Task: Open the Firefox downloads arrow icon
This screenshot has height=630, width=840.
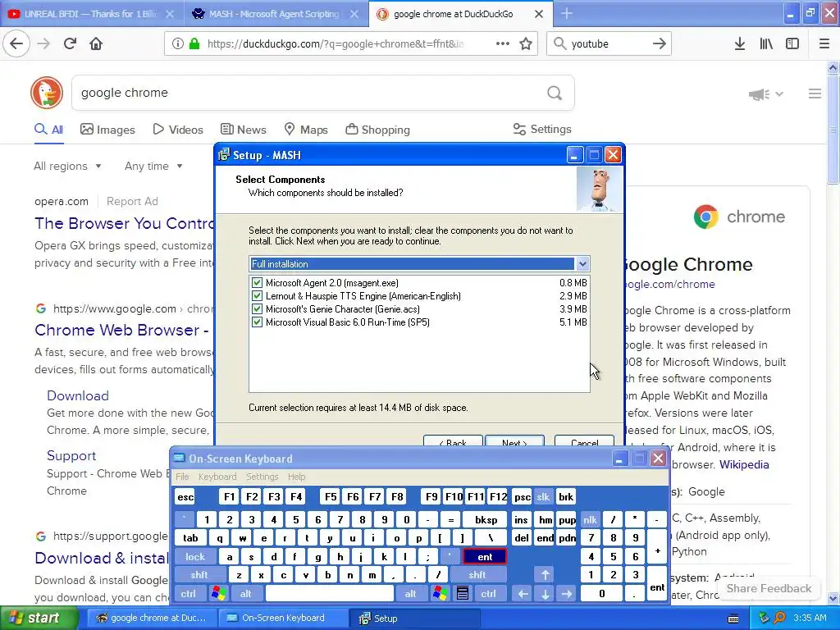Action: pos(739,43)
